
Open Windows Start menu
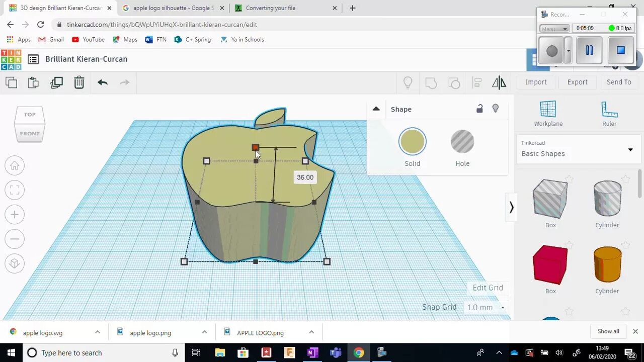(11, 352)
